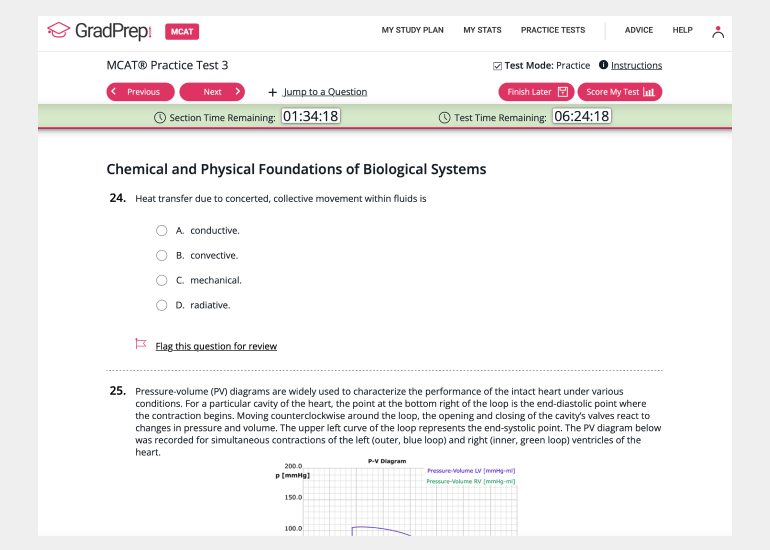This screenshot has width=770, height=550.
Task: Open My Study Plan menu
Action: pyautogui.click(x=412, y=30)
